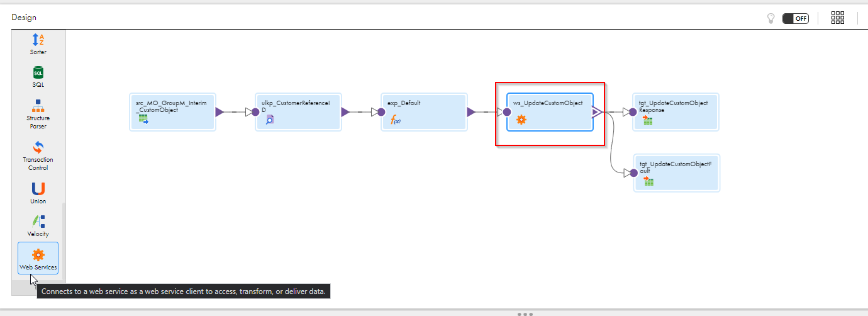Select the exp_Default expression node
The height and width of the screenshot is (316, 868).
pyautogui.click(x=425, y=112)
